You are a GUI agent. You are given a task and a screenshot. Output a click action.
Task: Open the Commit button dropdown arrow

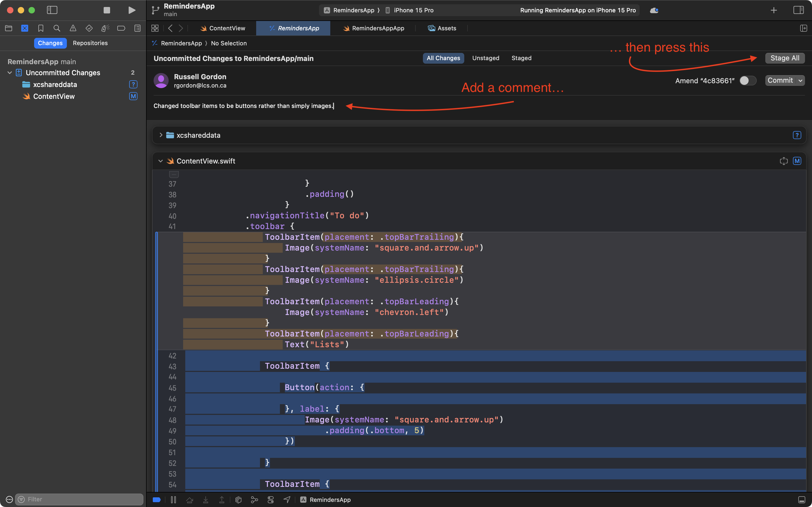point(800,81)
